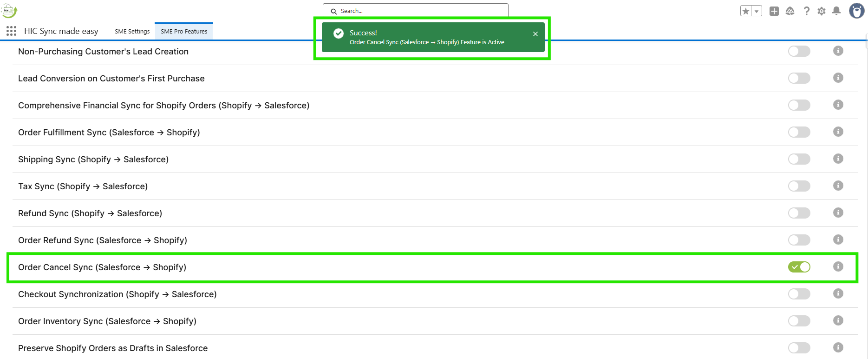Click "Order Inventory Sync (Salesforce → Shopify)" label

[107, 321]
